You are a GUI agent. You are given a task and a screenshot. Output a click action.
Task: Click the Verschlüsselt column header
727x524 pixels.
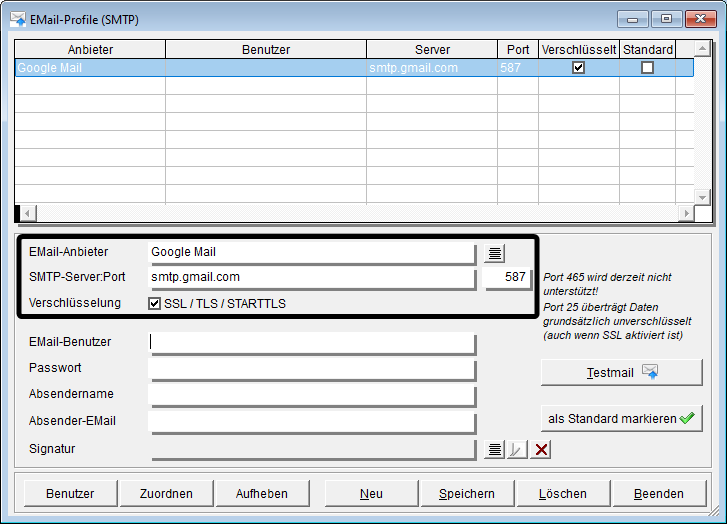579,50
